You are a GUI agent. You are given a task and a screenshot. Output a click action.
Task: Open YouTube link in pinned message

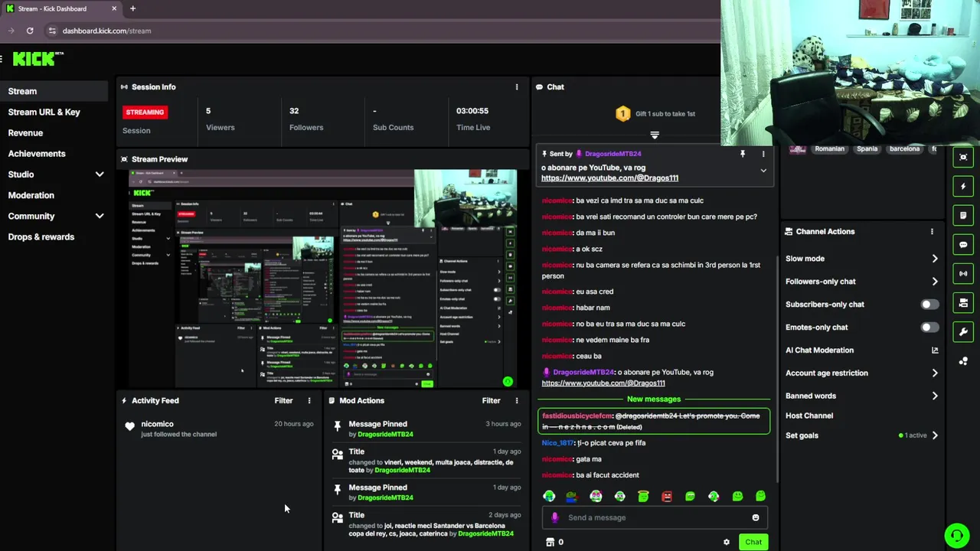[609, 178]
